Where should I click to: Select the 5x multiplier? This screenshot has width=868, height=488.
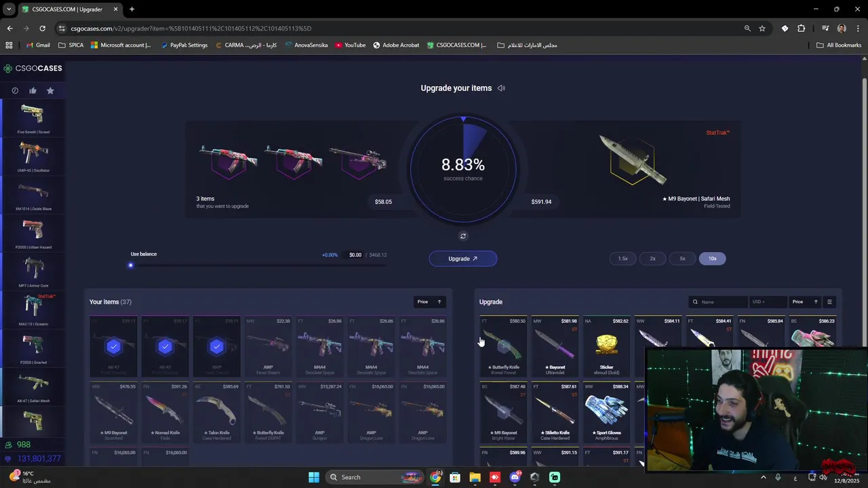click(682, 258)
